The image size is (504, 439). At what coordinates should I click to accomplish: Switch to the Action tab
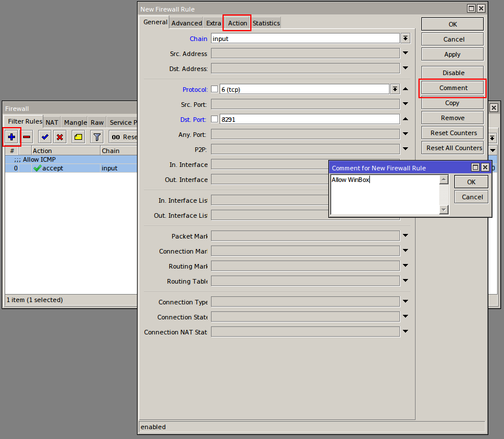coord(237,23)
